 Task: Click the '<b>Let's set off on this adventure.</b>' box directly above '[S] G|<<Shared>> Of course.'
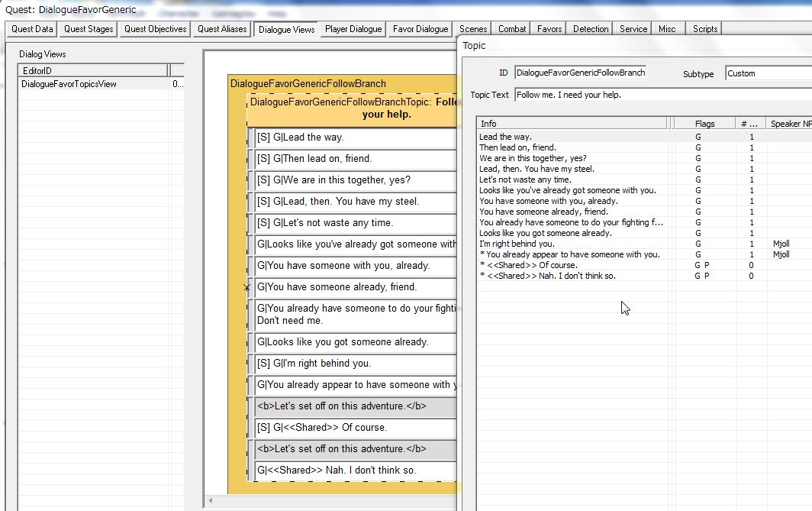[356, 406]
